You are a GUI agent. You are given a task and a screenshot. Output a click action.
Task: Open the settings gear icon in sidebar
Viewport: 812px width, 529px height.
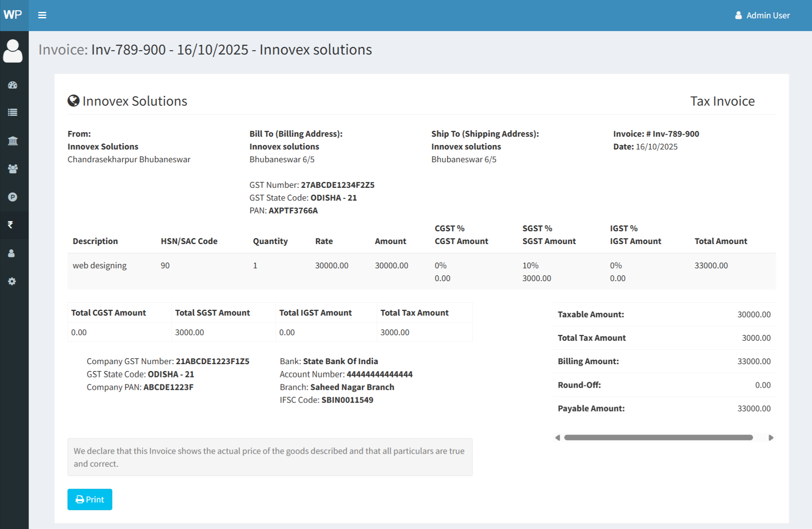[x=12, y=281]
